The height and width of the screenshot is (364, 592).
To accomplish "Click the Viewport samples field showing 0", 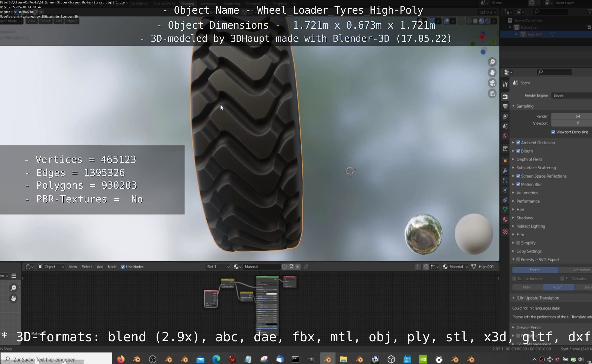I will (571, 123).
